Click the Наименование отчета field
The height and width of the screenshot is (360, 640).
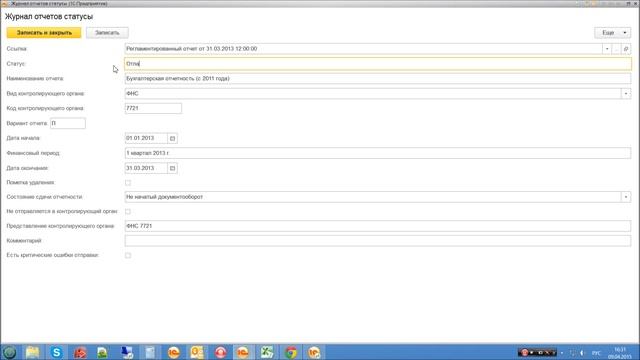tap(378, 78)
